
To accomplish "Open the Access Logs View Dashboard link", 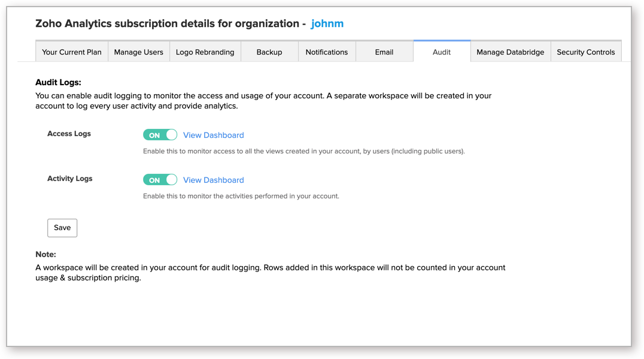I will coord(214,135).
